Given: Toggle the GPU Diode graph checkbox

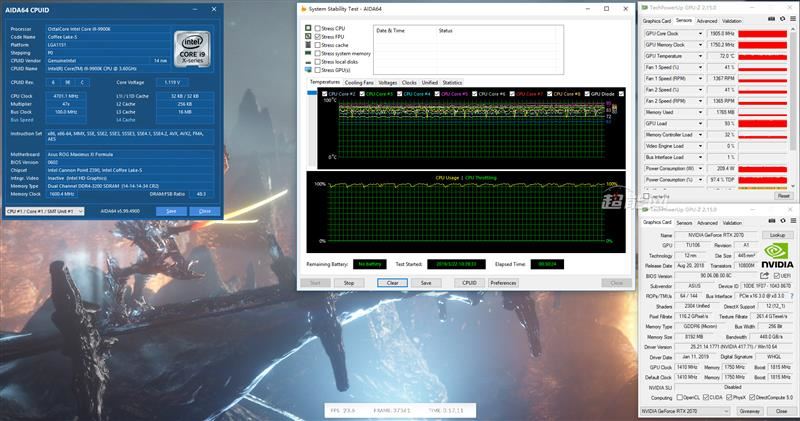Looking at the screenshot, I should click(x=587, y=94).
